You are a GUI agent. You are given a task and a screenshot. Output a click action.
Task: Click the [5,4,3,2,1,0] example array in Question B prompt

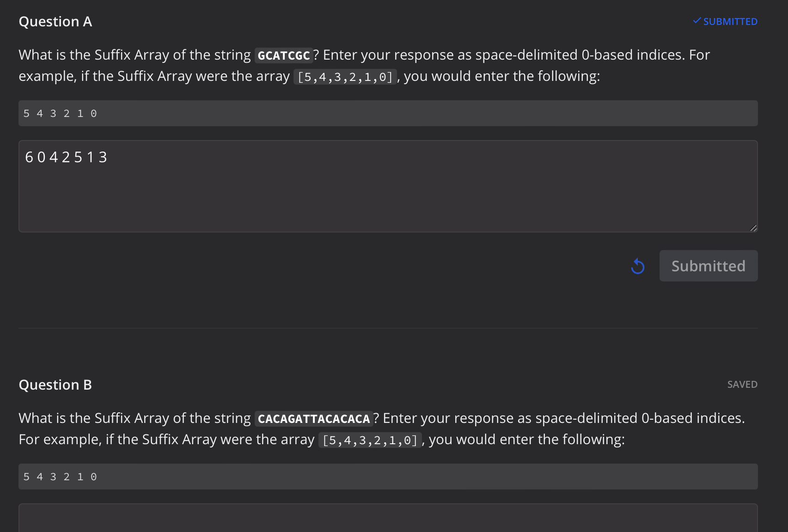point(370,439)
